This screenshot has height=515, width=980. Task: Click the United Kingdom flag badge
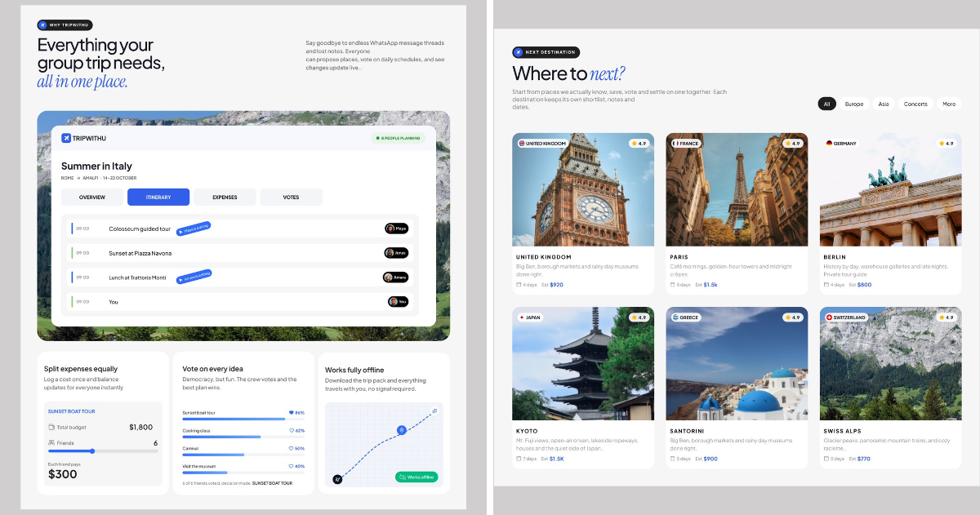point(542,143)
